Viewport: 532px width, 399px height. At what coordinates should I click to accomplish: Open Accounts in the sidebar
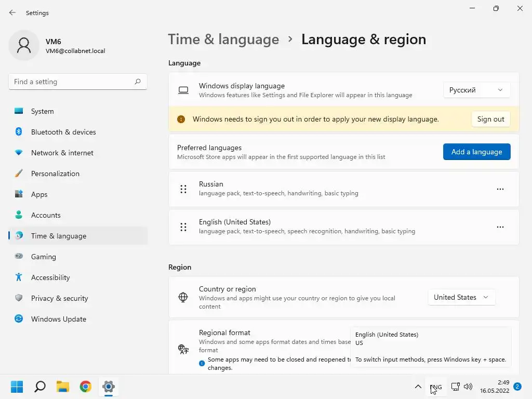78,215
